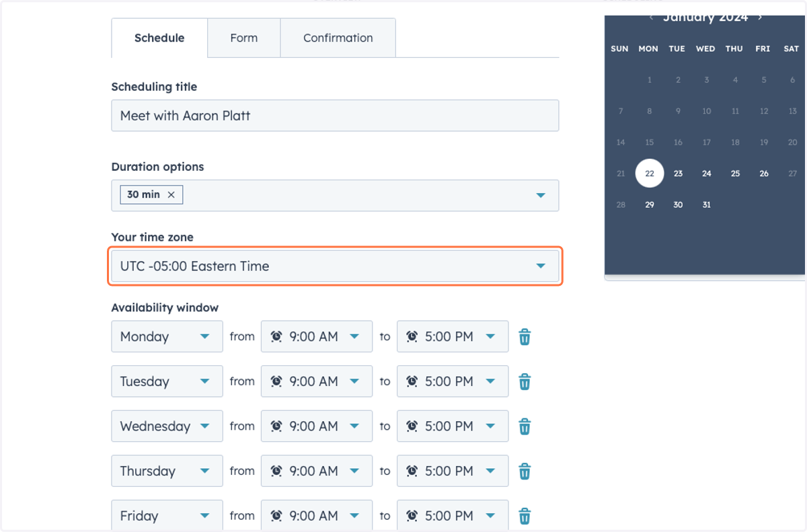Expand the Duration options dropdown
The width and height of the screenshot is (807, 532).
(335, 195)
